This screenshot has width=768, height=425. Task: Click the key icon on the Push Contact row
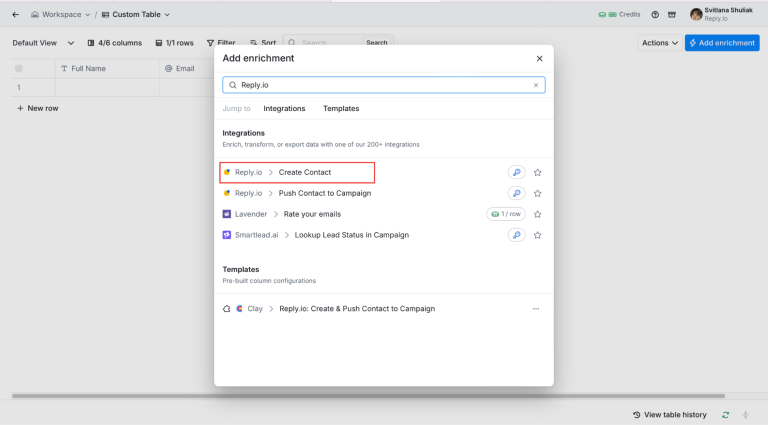click(x=516, y=193)
